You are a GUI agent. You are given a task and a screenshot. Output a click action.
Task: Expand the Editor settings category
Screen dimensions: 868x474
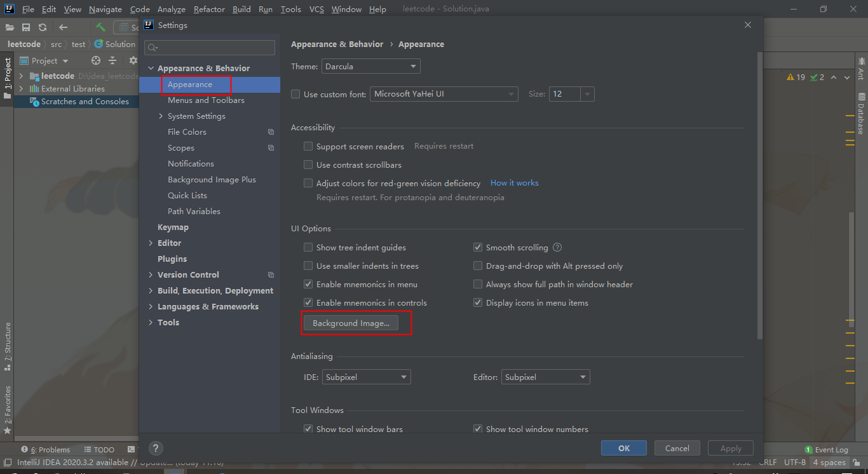tap(151, 243)
